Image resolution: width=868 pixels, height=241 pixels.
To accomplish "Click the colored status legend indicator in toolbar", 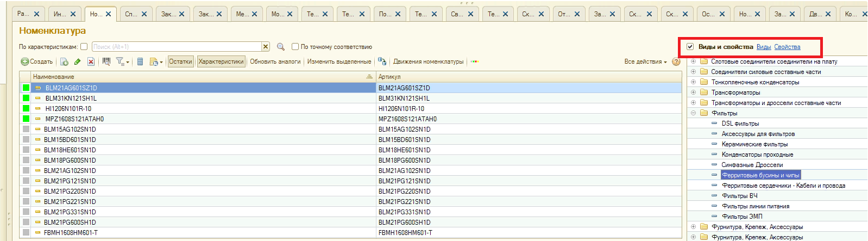I will 474,62.
